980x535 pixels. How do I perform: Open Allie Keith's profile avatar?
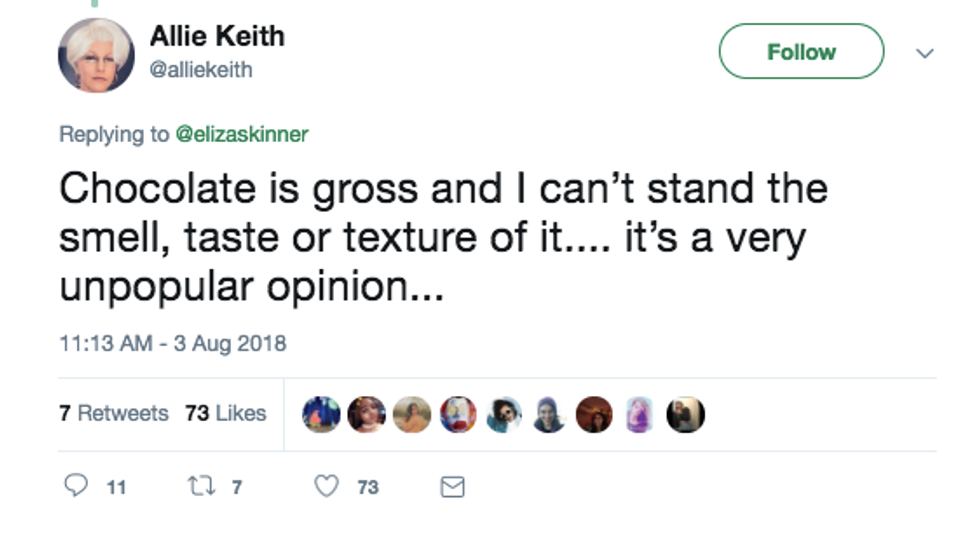click(x=96, y=55)
